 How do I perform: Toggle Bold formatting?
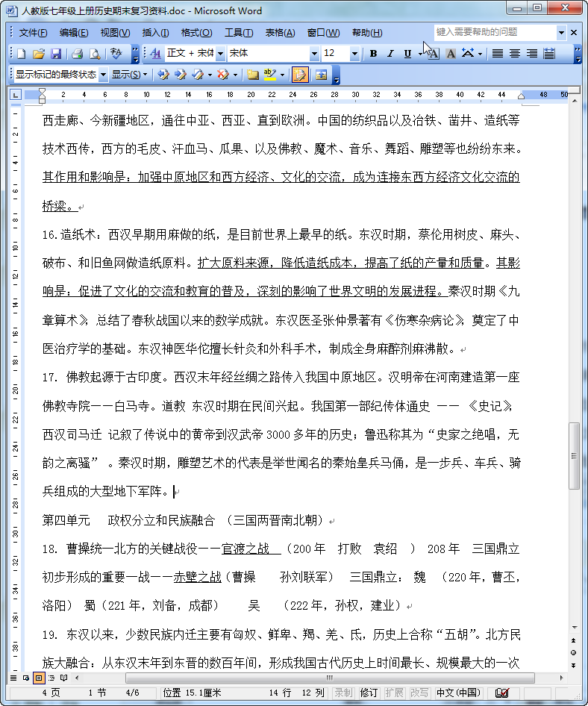coord(373,54)
